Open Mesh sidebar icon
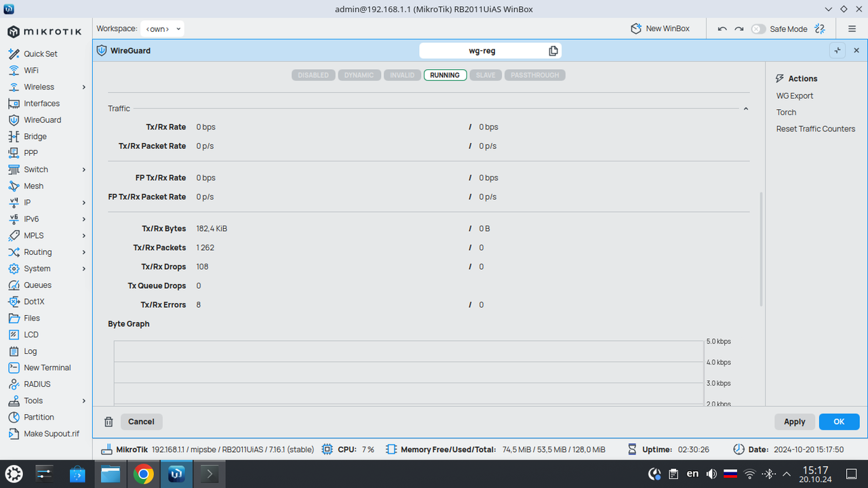The height and width of the screenshot is (488, 868). (14, 186)
